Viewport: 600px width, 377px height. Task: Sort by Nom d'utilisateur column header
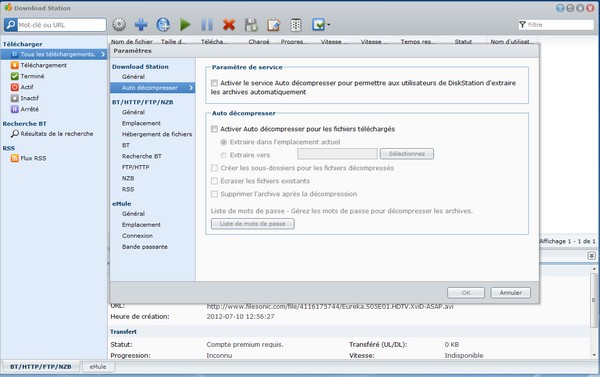click(511, 41)
